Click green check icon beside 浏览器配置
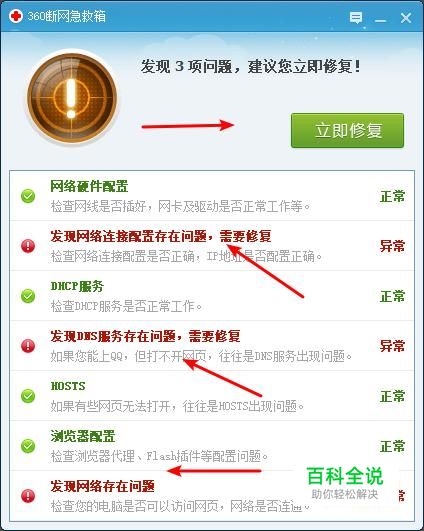The width and height of the screenshot is (424, 531). click(28, 446)
